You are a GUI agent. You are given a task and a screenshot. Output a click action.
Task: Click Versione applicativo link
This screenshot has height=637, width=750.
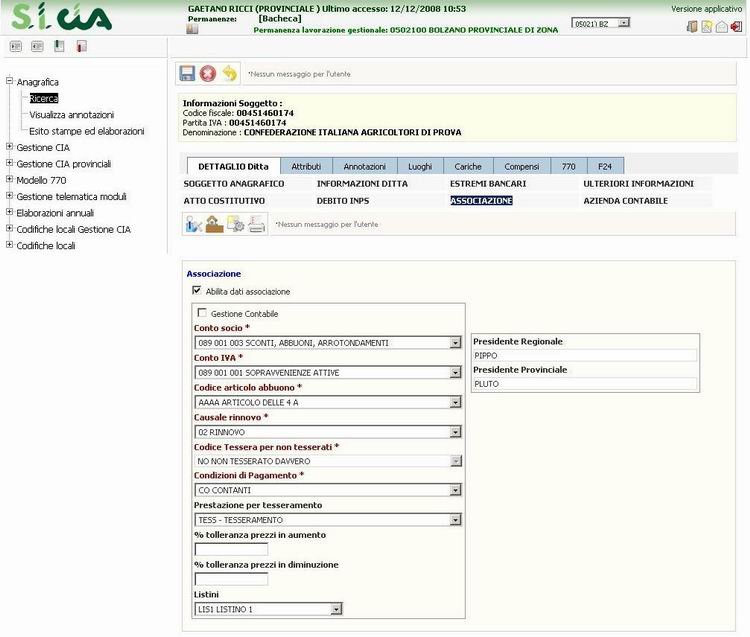[x=706, y=9]
